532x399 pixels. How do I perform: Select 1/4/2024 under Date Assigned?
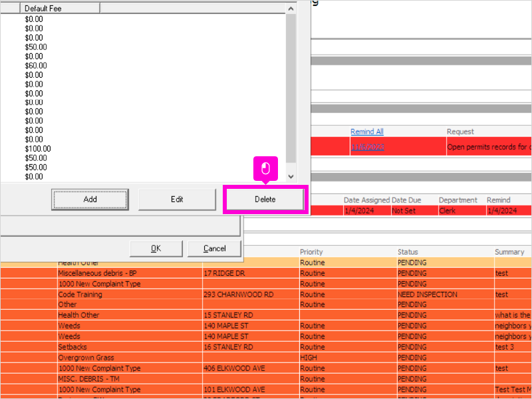coord(367,211)
